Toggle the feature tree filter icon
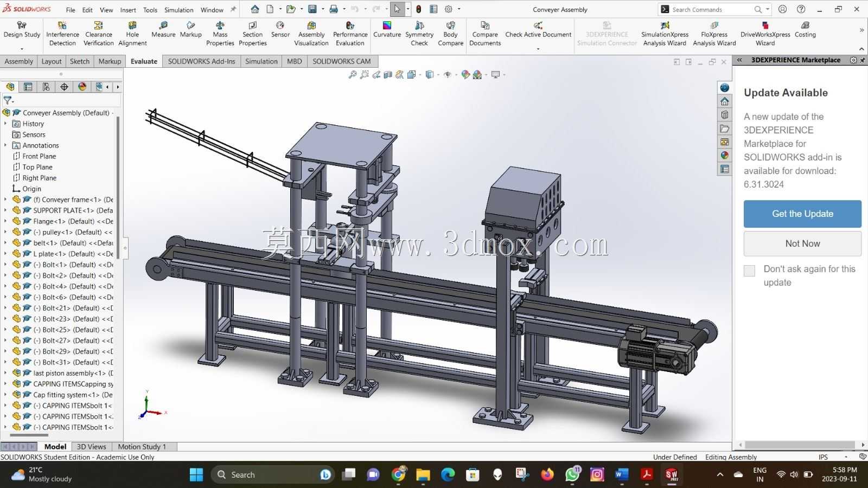The height and width of the screenshot is (488, 868). click(x=8, y=100)
